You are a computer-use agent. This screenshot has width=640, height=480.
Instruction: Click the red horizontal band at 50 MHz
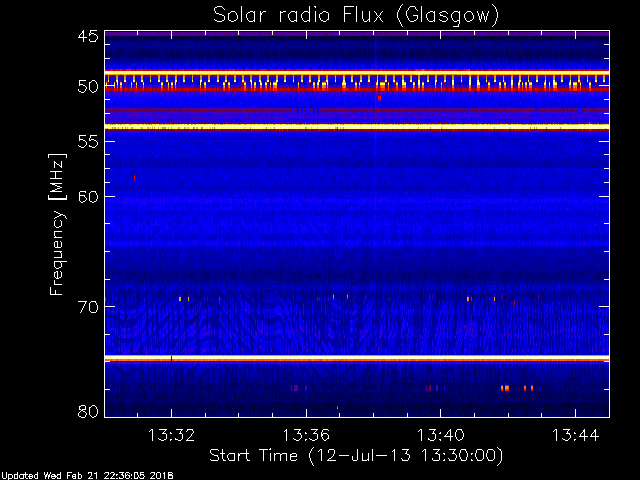click(x=356, y=90)
